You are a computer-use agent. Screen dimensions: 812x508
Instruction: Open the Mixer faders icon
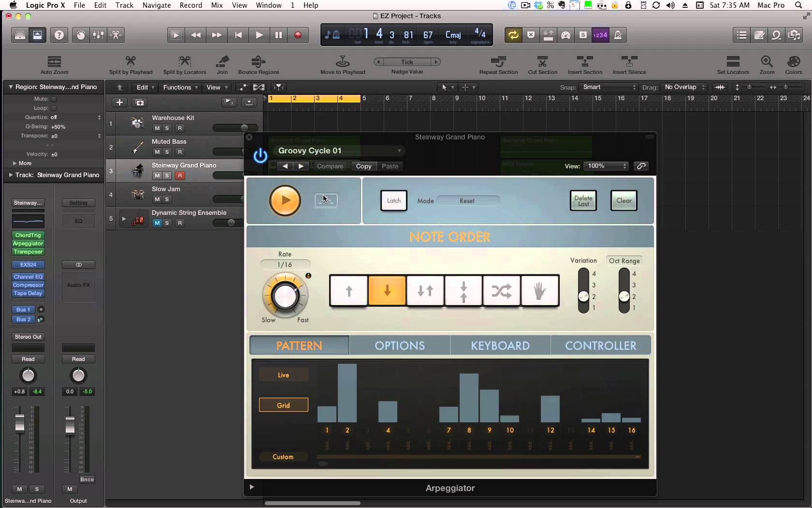point(98,35)
